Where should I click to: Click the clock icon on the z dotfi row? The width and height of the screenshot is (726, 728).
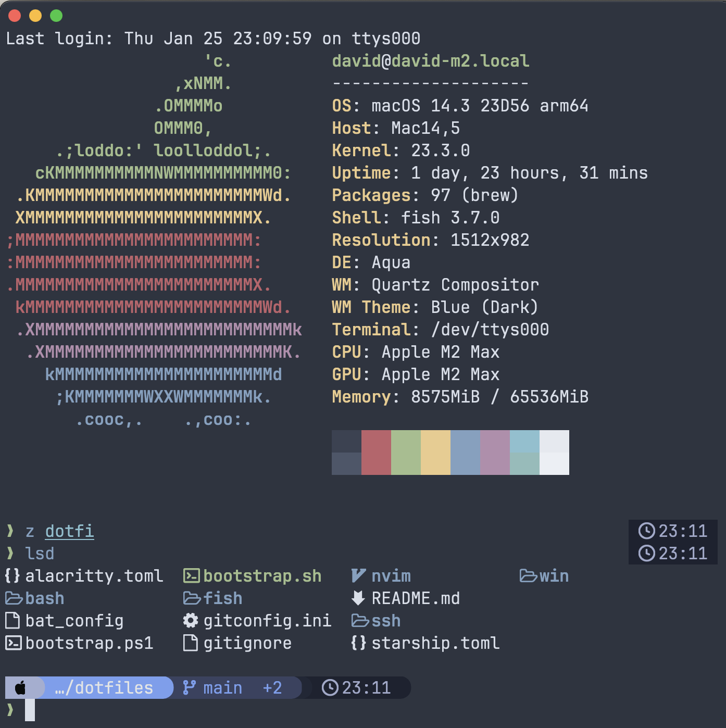pyautogui.click(x=647, y=531)
